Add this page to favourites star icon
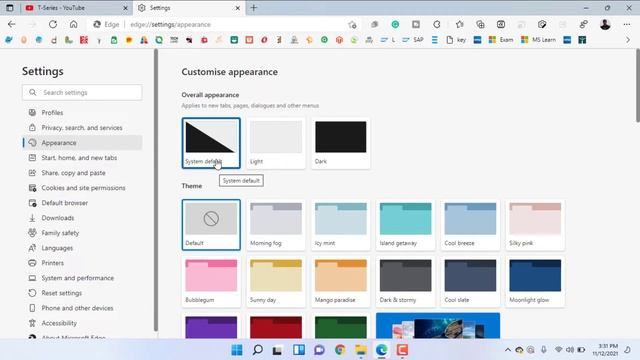This screenshot has width=640, height=360. coord(352,25)
